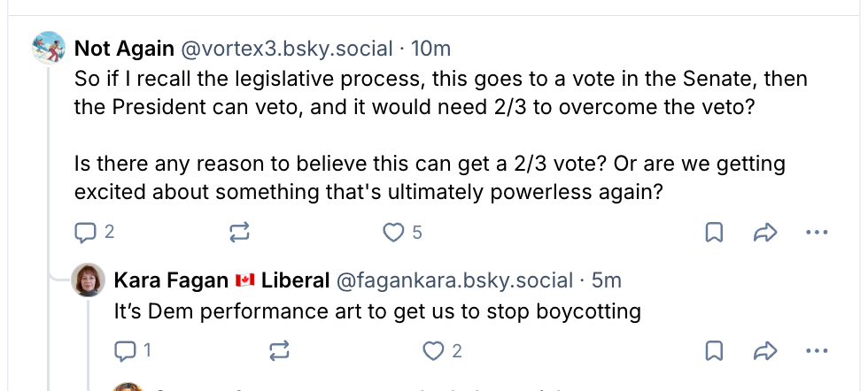Open Not Again's profile avatar

[x=49, y=47]
